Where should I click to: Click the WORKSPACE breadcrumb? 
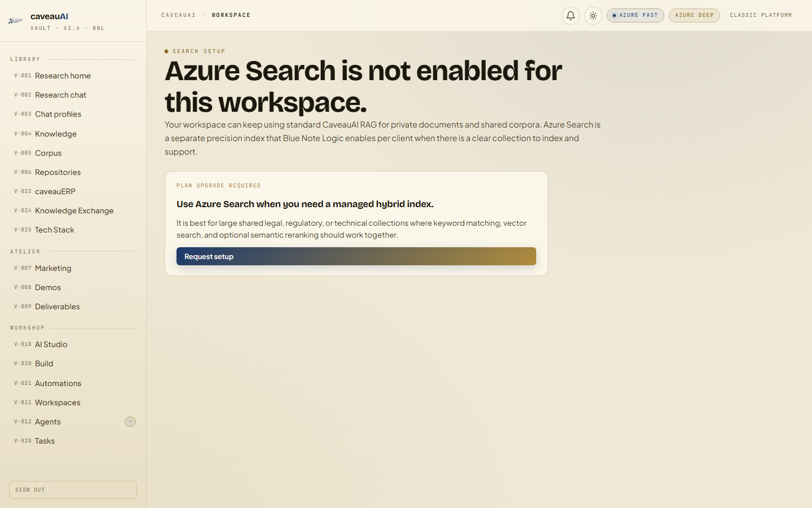click(x=231, y=15)
